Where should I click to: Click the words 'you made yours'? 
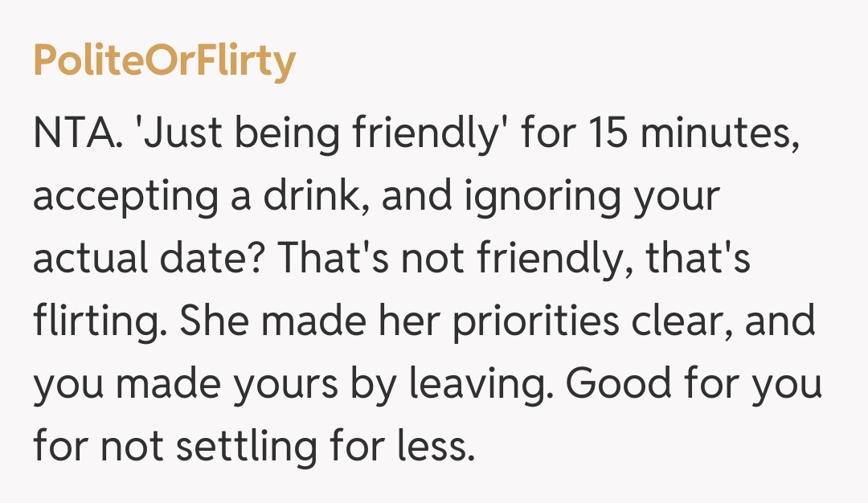(186, 385)
